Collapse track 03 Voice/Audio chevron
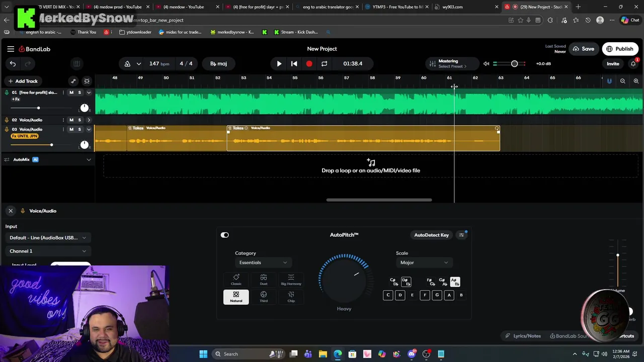The image size is (644, 362). coord(89,129)
